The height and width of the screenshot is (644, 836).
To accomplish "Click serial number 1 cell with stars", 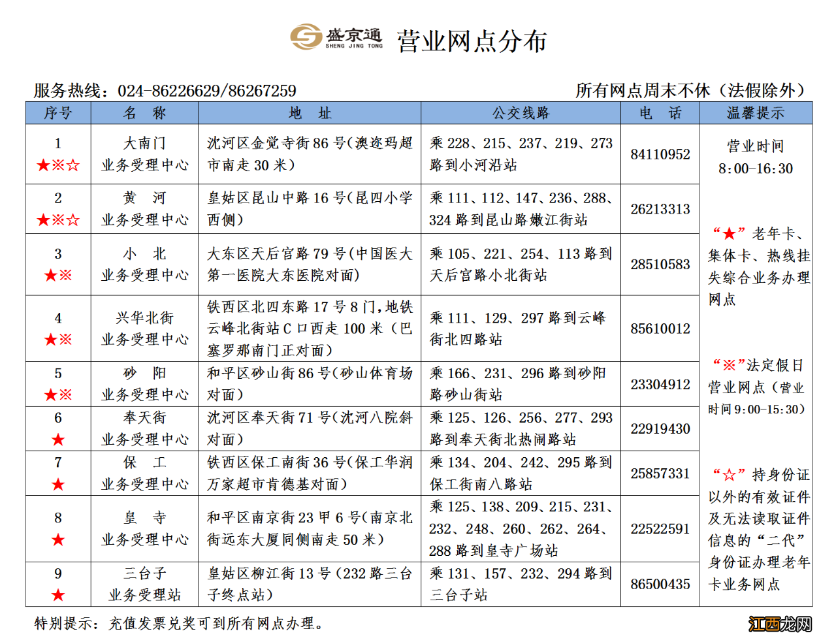I will (58, 154).
